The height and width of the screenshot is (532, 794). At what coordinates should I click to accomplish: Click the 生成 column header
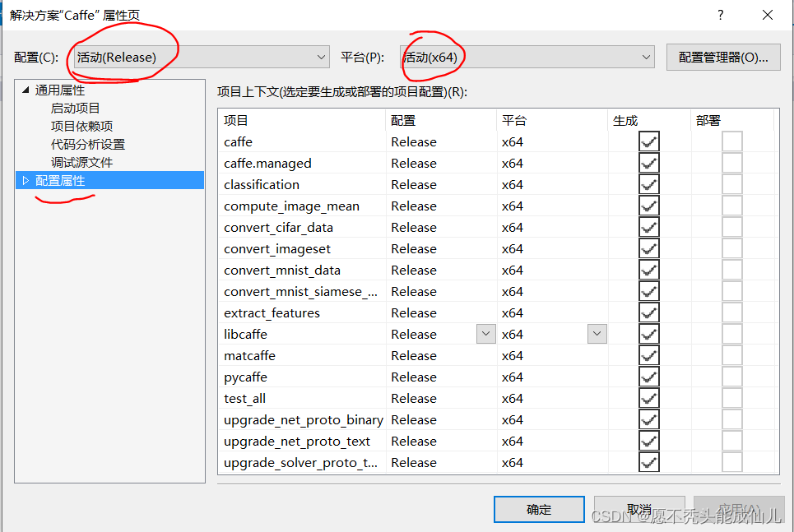point(649,121)
